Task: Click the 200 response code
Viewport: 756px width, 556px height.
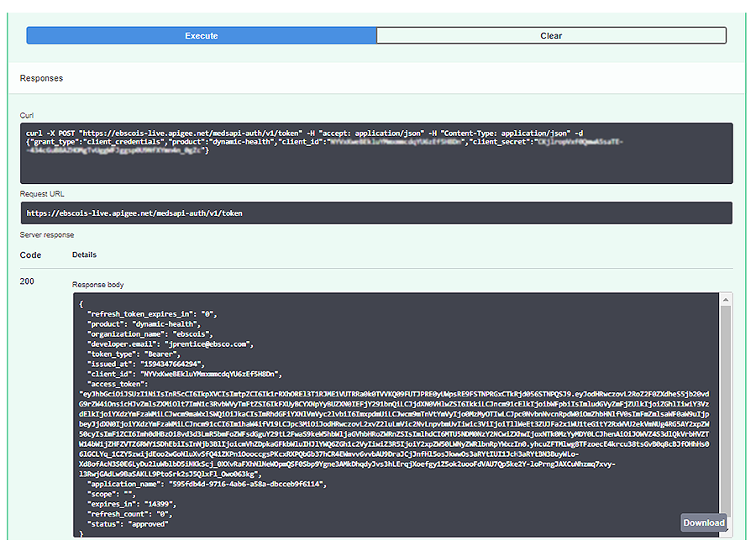Action: [27, 281]
